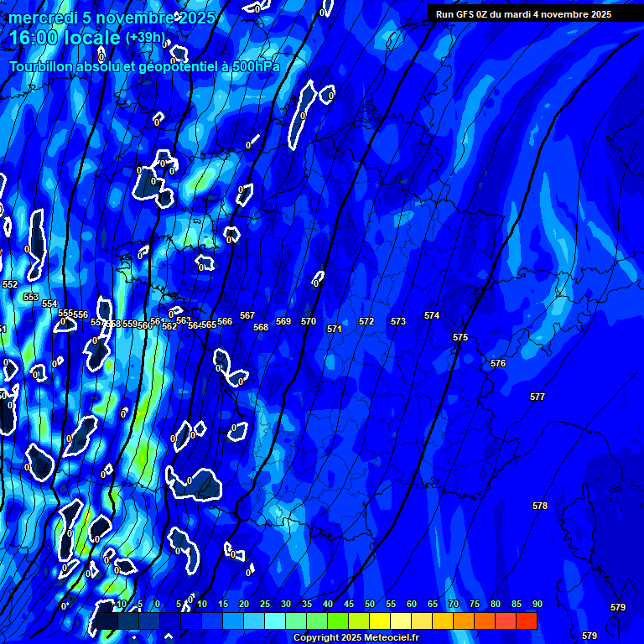This screenshot has width=644, height=644.
Task: Click the 572 geopotential contour label
Action: [x=366, y=321]
